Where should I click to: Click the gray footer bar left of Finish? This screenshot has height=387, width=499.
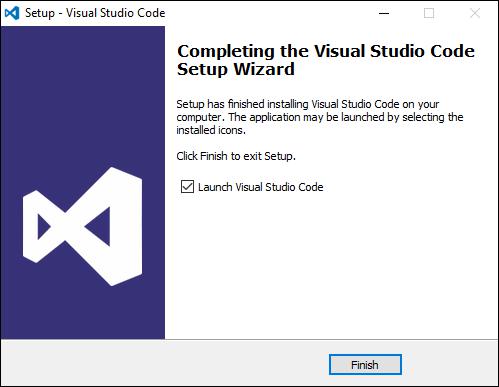click(x=165, y=363)
